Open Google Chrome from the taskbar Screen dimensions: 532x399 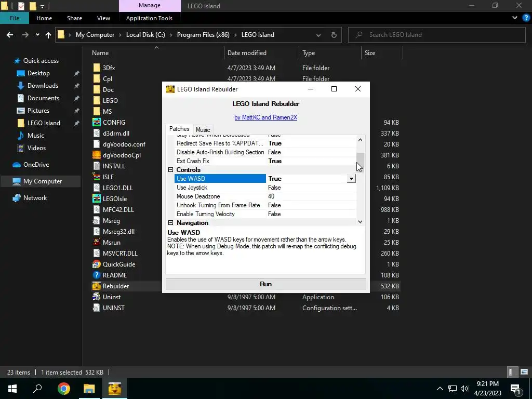click(63, 389)
